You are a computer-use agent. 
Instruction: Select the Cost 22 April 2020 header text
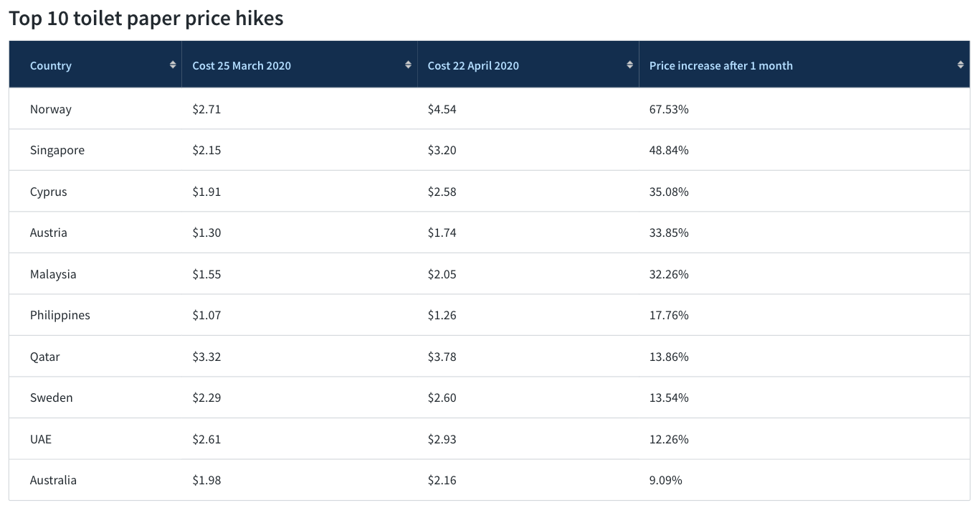tap(473, 65)
